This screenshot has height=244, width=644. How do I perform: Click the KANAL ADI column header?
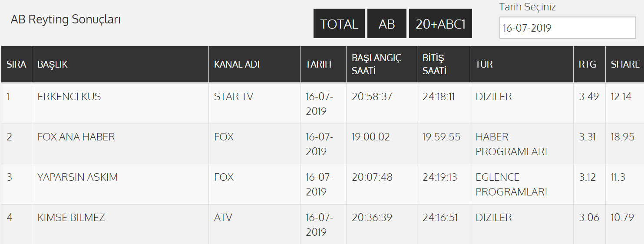237,65
